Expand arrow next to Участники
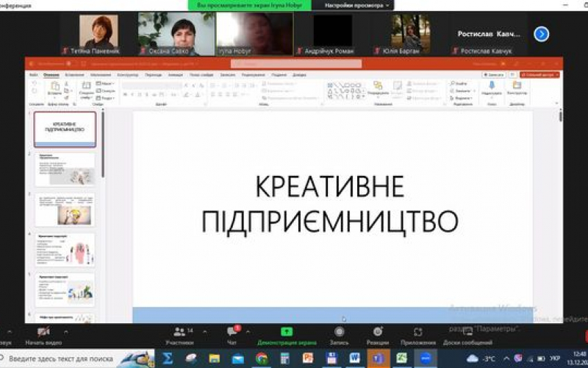The height and width of the screenshot is (368, 588). point(205,333)
